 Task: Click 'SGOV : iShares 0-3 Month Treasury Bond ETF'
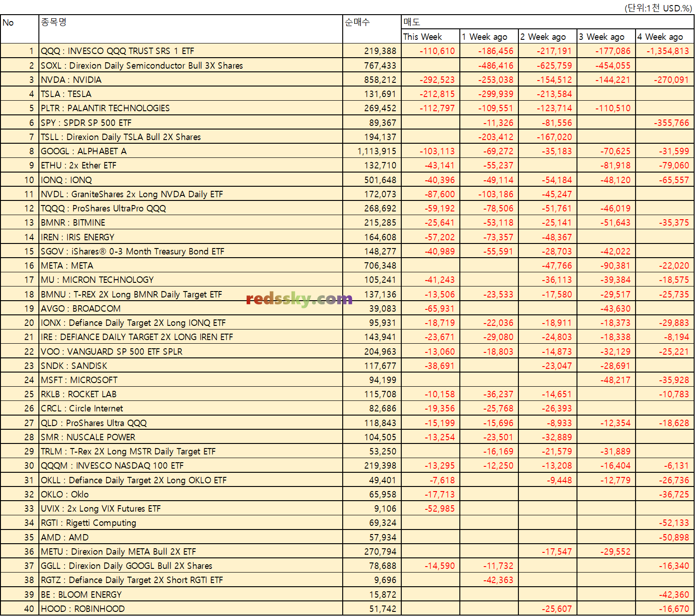coord(191,251)
